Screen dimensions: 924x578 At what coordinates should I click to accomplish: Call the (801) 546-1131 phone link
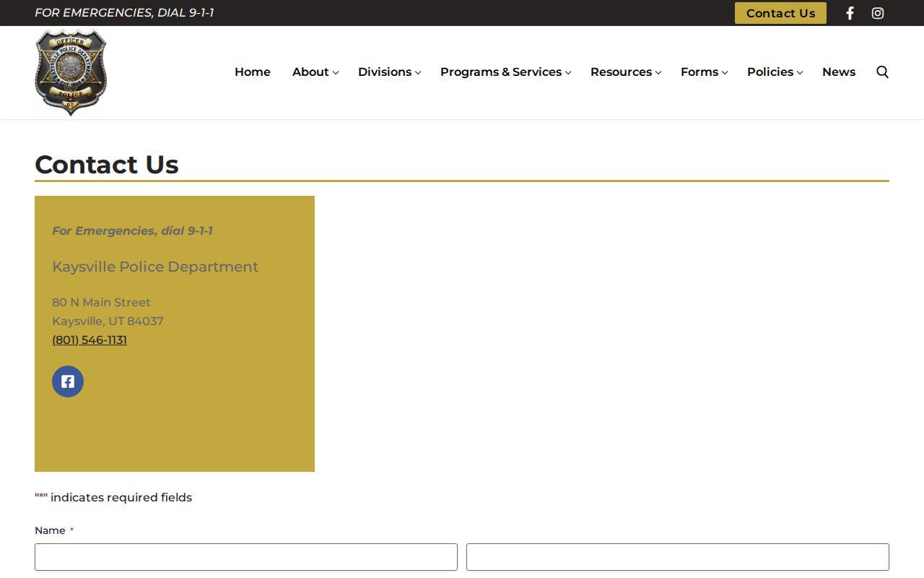pyautogui.click(x=90, y=340)
